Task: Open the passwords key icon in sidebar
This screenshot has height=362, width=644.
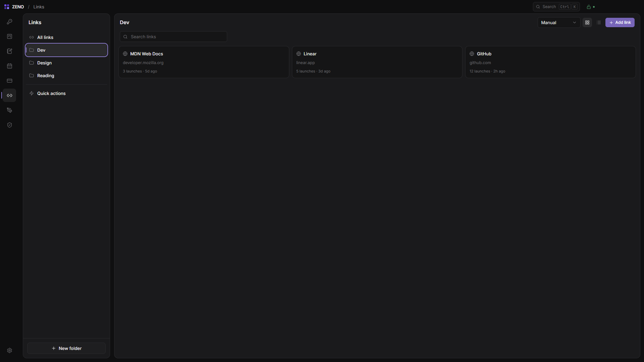Action: point(9,22)
